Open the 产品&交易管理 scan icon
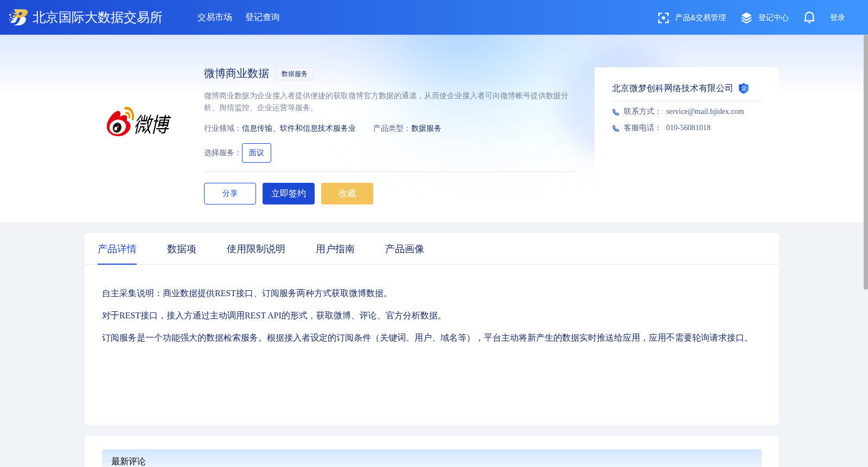The width and height of the screenshot is (868, 467). pos(663,18)
